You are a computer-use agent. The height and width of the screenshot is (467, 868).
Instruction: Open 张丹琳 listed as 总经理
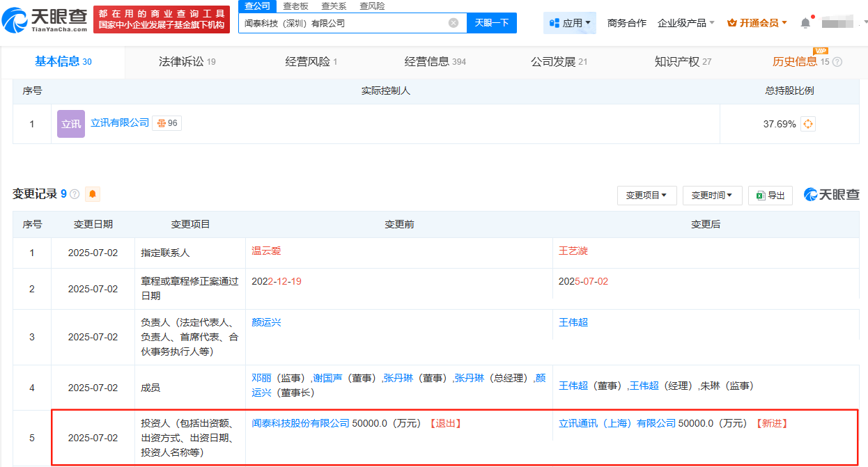coord(469,378)
